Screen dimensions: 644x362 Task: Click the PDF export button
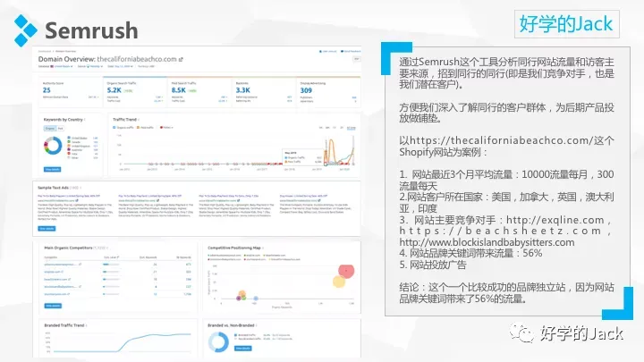[x=357, y=59]
